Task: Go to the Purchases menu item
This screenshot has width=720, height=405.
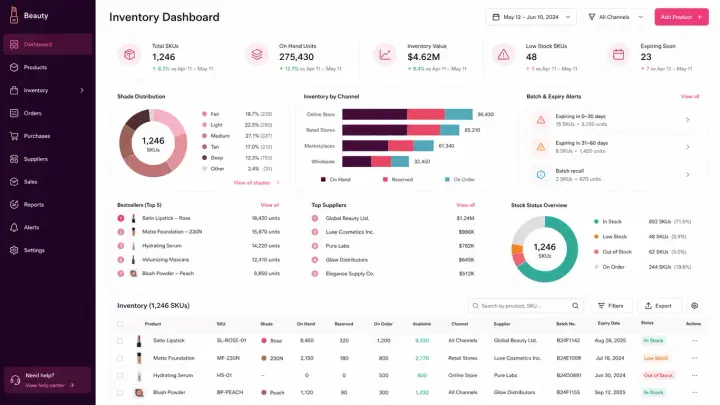Action: 48,136
